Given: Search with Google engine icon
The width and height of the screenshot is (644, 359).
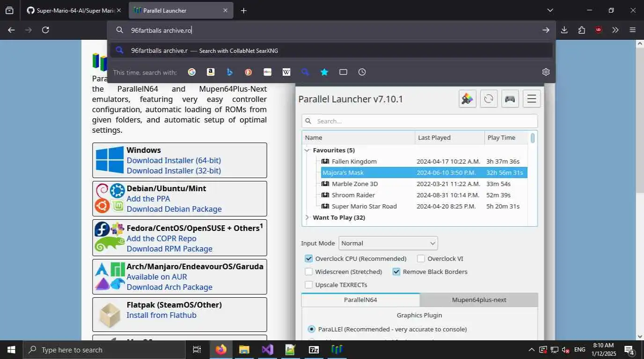Looking at the screenshot, I should [191, 72].
